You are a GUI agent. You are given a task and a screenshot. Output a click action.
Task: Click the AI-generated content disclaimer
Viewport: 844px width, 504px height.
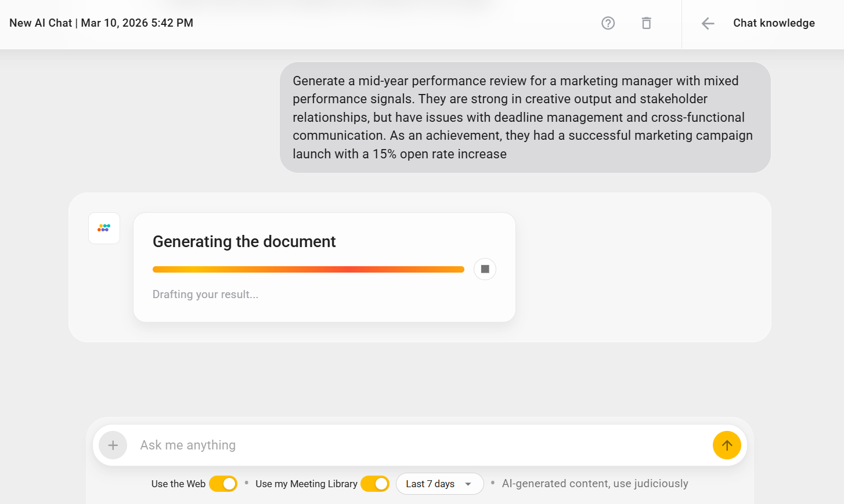point(595,483)
